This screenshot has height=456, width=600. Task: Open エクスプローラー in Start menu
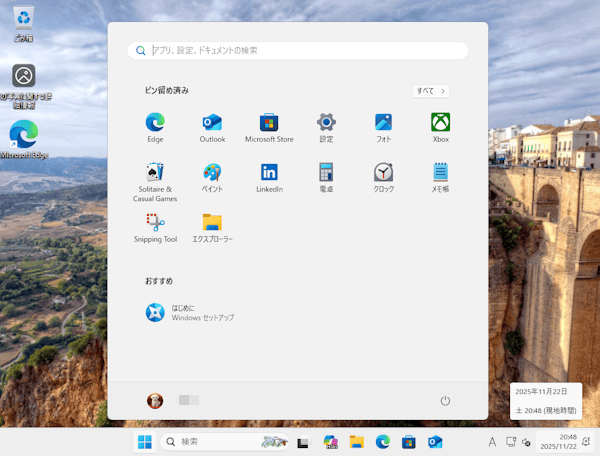[212, 228]
